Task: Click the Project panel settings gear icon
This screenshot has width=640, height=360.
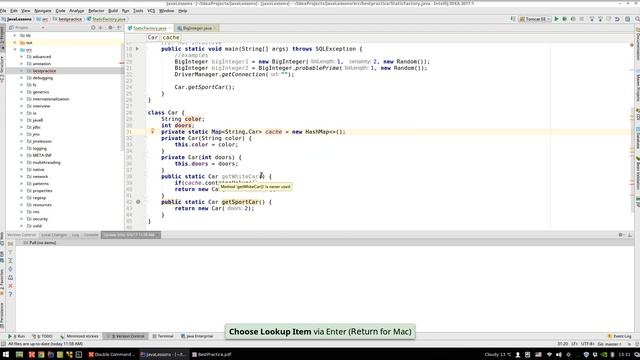Action: coord(110,28)
